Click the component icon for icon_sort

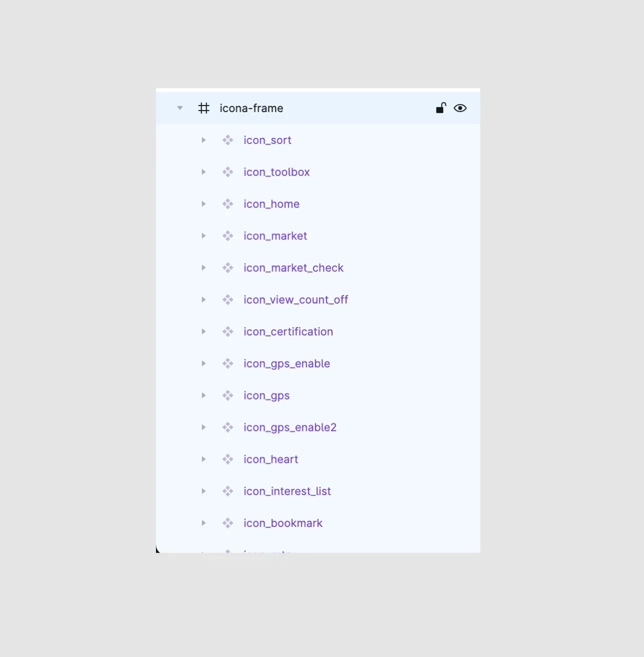click(228, 140)
